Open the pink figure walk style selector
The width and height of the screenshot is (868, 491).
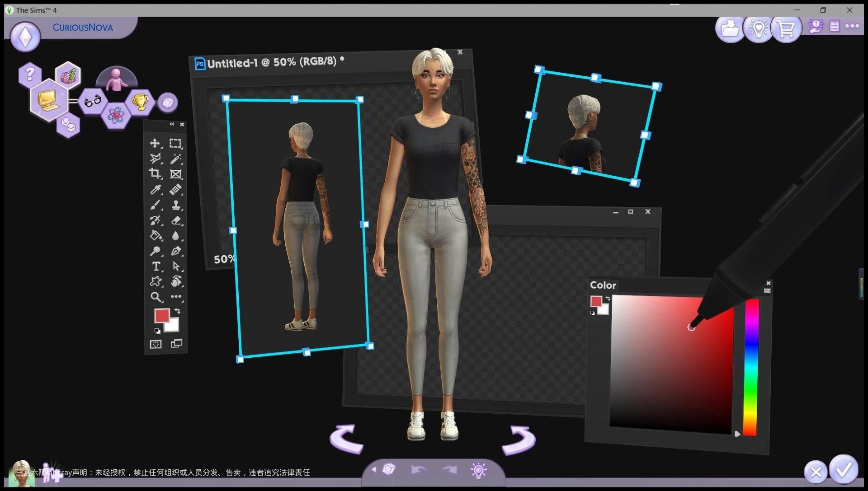[117, 79]
